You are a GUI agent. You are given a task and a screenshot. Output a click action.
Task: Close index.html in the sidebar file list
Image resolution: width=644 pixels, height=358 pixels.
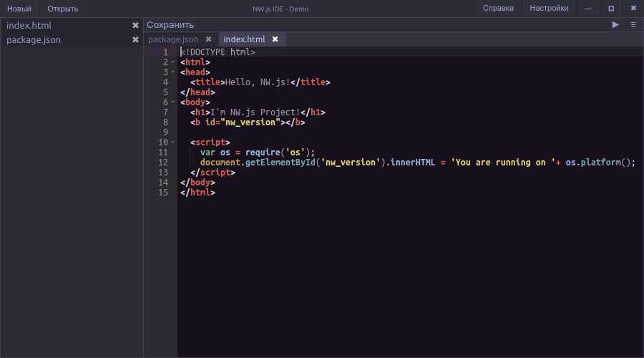135,26
